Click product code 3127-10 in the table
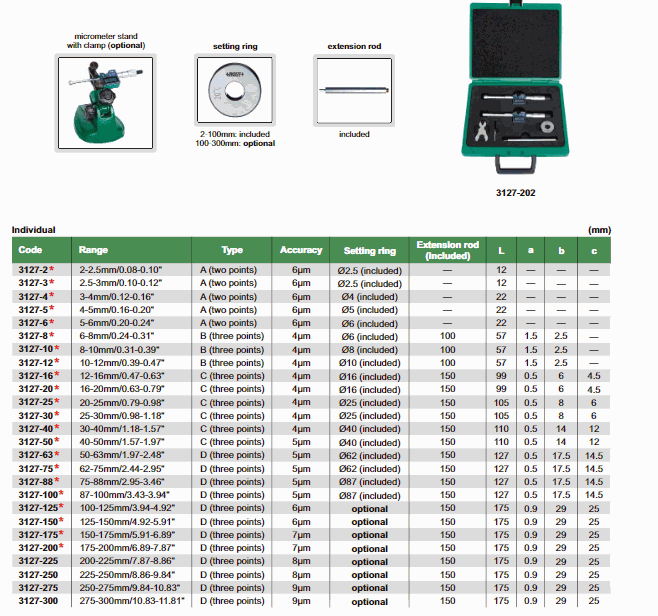 click(x=35, y=349)
